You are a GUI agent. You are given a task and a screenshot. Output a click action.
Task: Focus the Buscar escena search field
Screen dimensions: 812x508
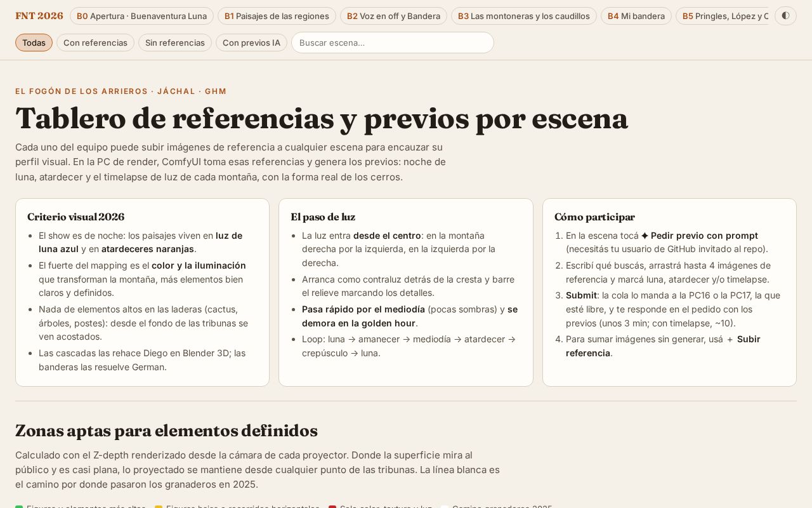tap(393, 43)
